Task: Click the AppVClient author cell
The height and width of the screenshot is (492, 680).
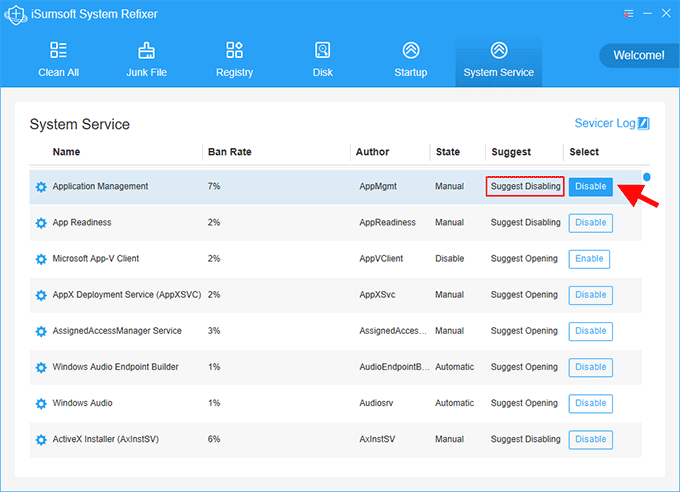Action: click(381, 259)
